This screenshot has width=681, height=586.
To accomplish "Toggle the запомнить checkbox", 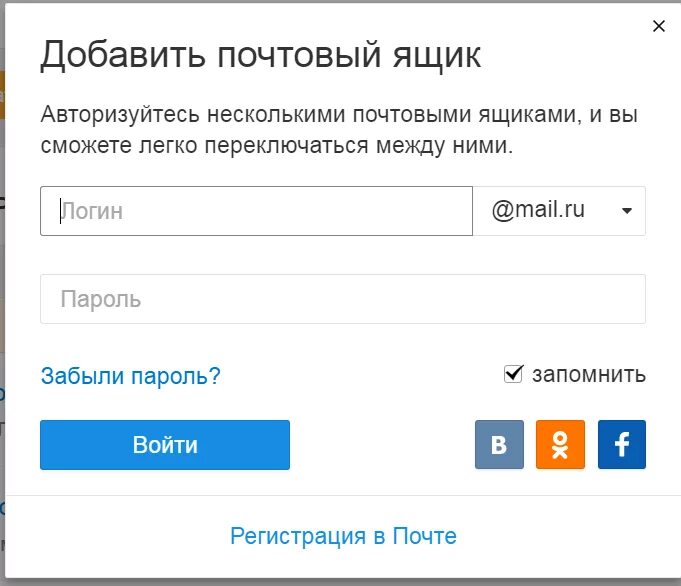I will coord(513,374).
